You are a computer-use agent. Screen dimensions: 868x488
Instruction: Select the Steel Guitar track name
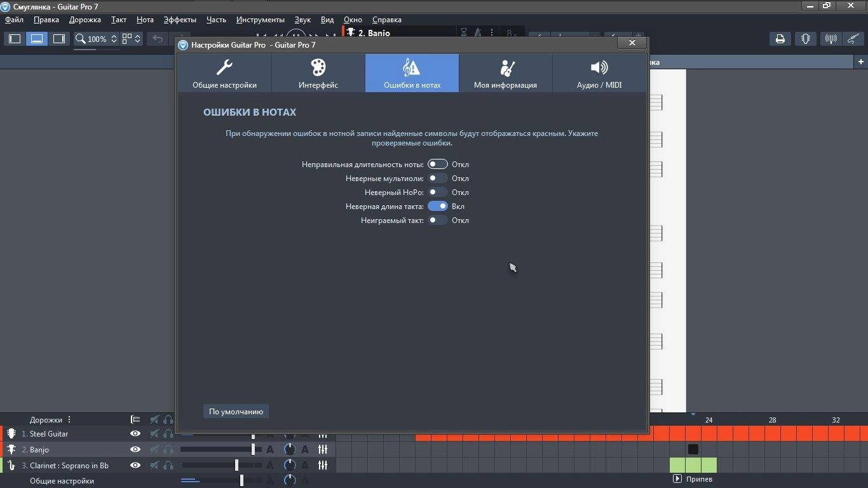pyautogui.click(x=49, y=433)
